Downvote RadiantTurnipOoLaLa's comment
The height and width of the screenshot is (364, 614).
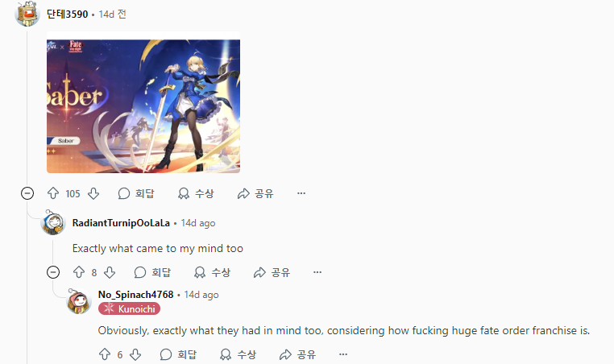pos(110,272)
